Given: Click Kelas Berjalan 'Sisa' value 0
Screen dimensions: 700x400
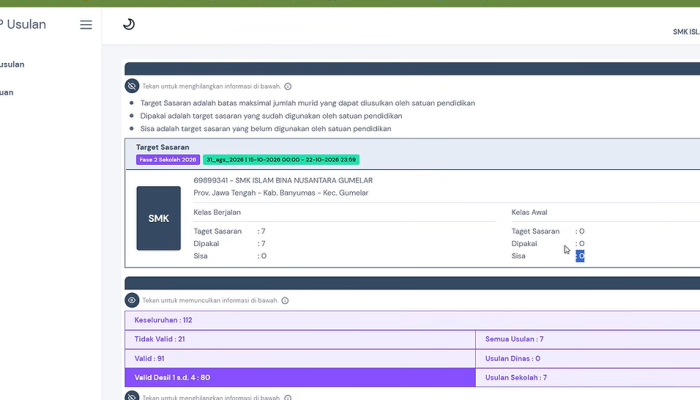Looking at the screenshot, I should tap(264, 256).
